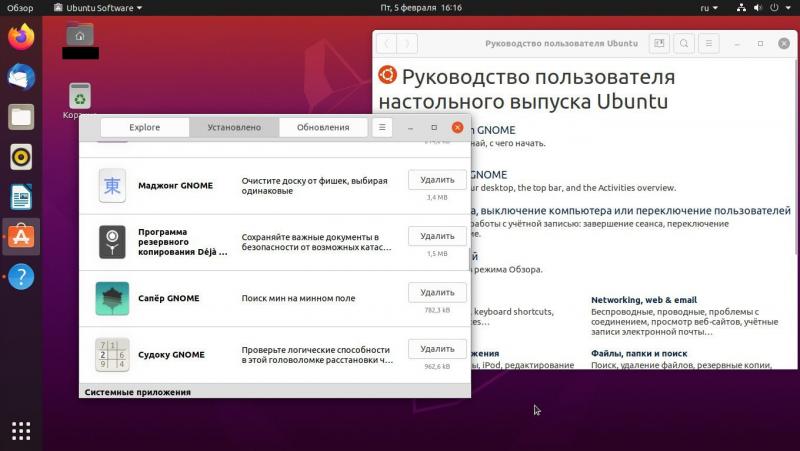Viewport: 800px width, 451px height.
Task: Launch LibreOffice Writer from the dock
Action: click(x=21, y=197)
